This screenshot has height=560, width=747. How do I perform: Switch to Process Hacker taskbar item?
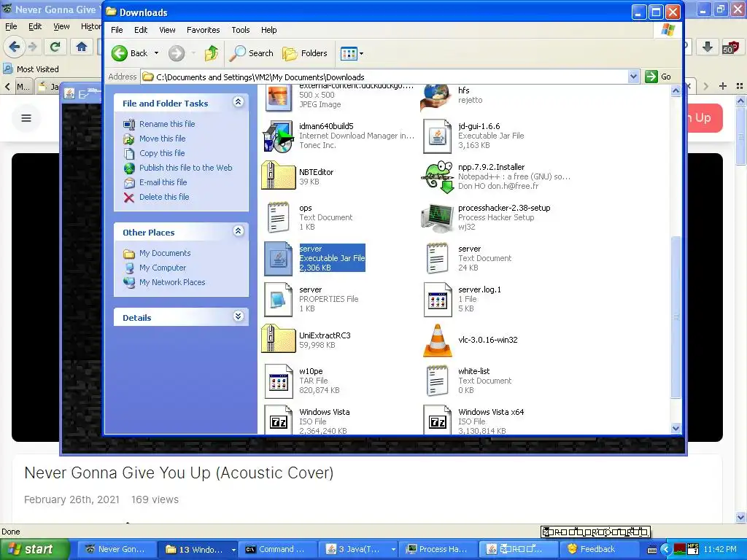(438, 549)
